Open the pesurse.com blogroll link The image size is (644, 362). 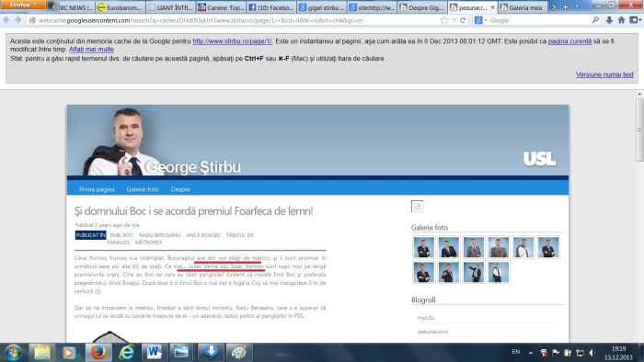coord(433,332)
